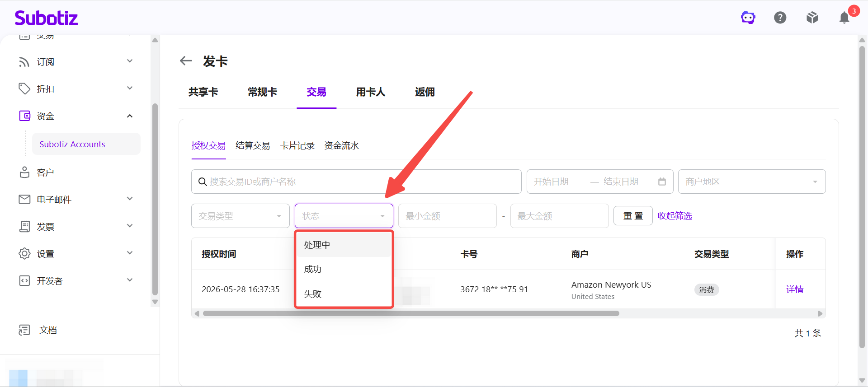
Task: Click the table horizontal scrollbar
Action: coord(411,313)
